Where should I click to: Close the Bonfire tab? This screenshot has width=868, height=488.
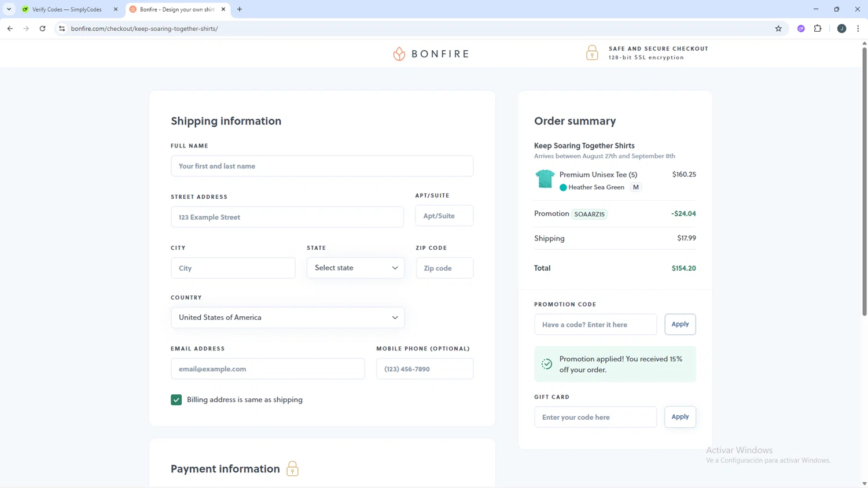(x=223, y=9)
